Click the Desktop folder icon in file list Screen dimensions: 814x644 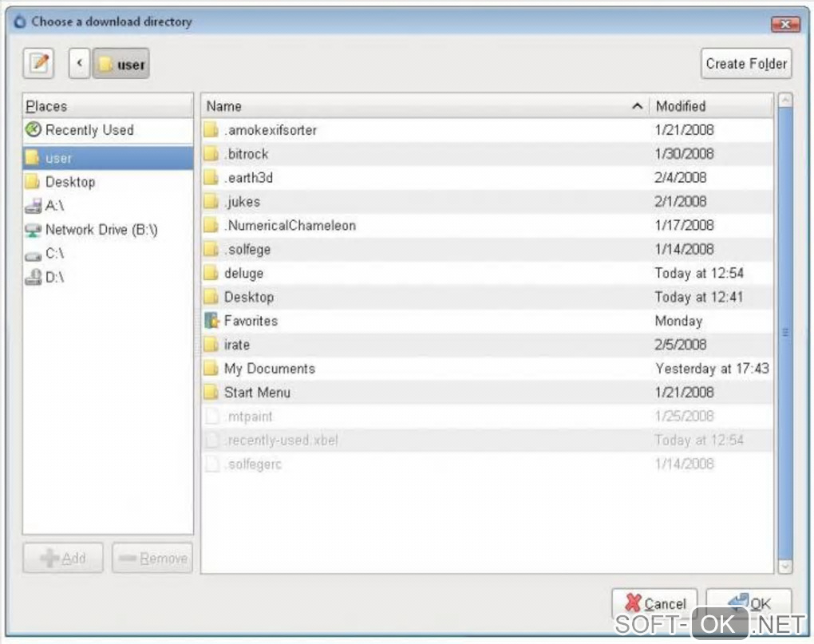point(211,297)
